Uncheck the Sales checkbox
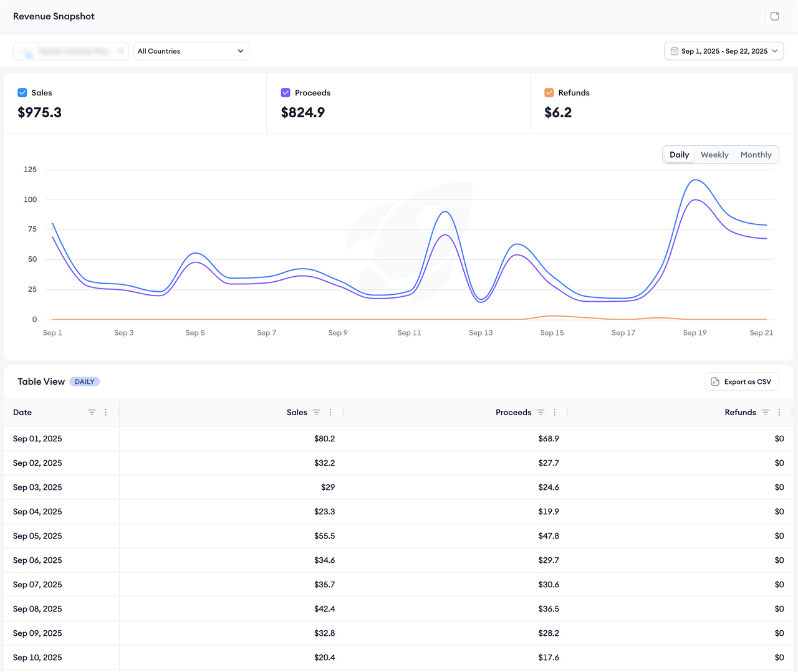The height and width of the screenshot is (672, 798). (22, 93)
